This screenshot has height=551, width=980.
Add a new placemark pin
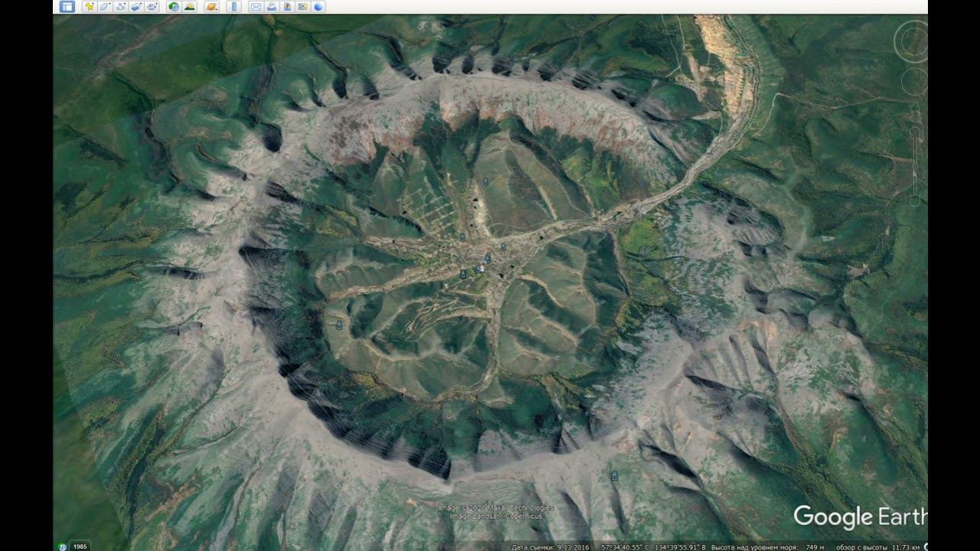(x=90, y=7)
